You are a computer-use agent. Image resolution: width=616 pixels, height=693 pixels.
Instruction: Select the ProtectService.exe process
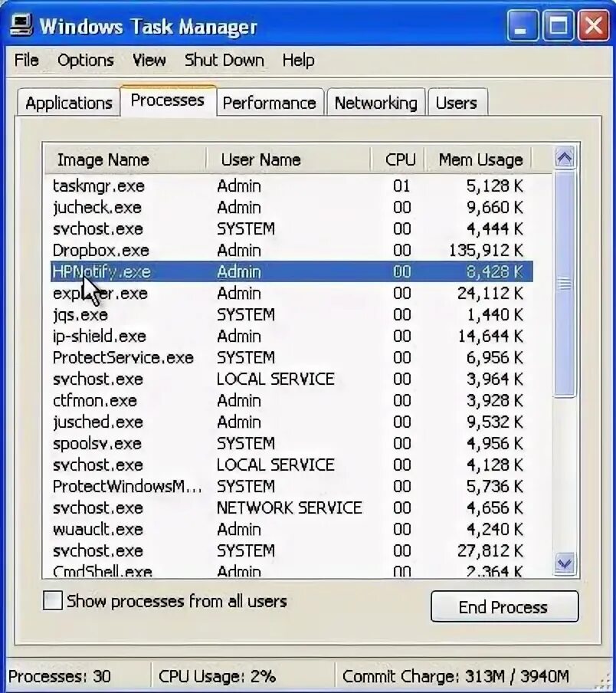291,357
